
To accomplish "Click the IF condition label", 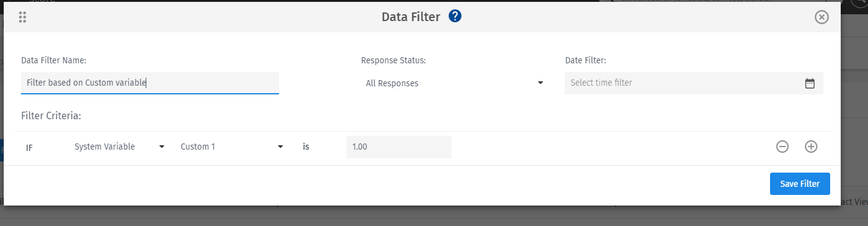I will click(29, 148).
